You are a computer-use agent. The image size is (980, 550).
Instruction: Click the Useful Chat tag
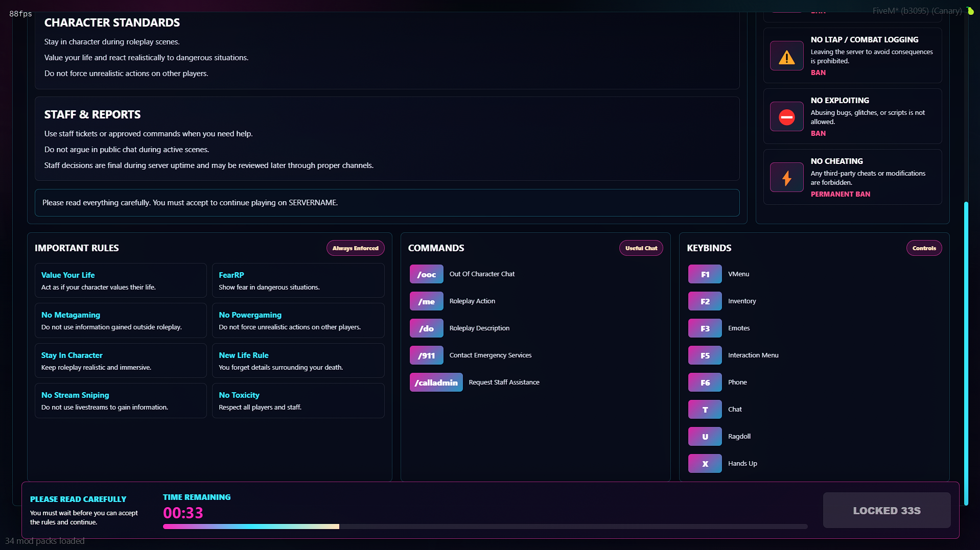tap(641, 248)
